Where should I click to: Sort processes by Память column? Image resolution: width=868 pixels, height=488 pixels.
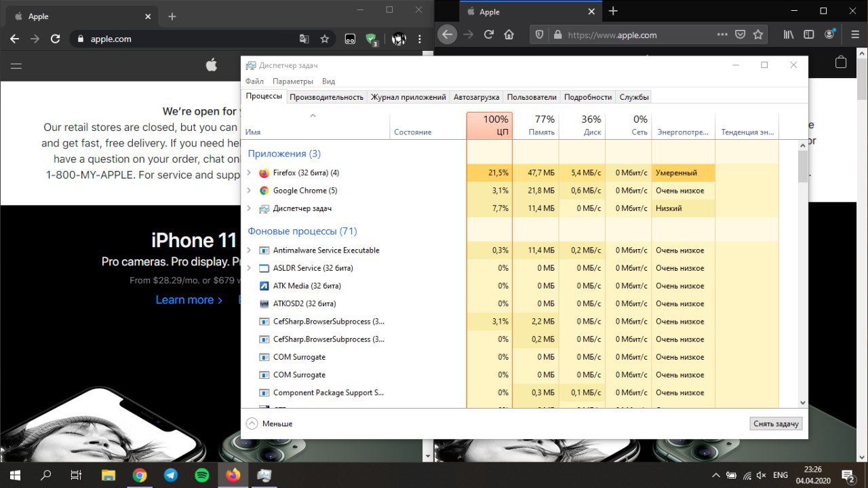(x=536, y=126)
